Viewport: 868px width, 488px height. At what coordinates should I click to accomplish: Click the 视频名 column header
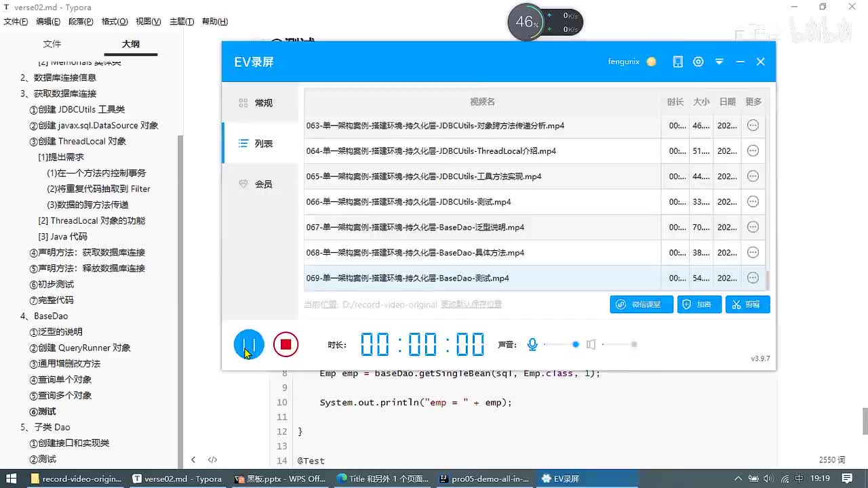[482, 102]
